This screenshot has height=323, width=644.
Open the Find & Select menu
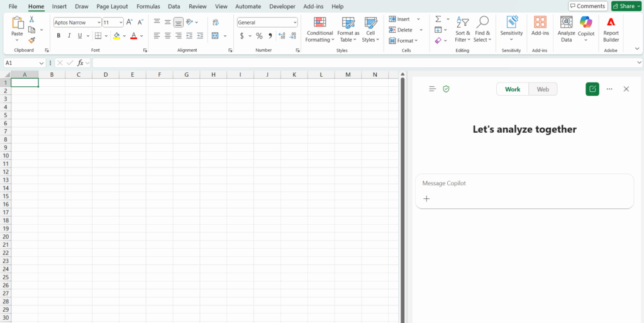coord(482,30)
